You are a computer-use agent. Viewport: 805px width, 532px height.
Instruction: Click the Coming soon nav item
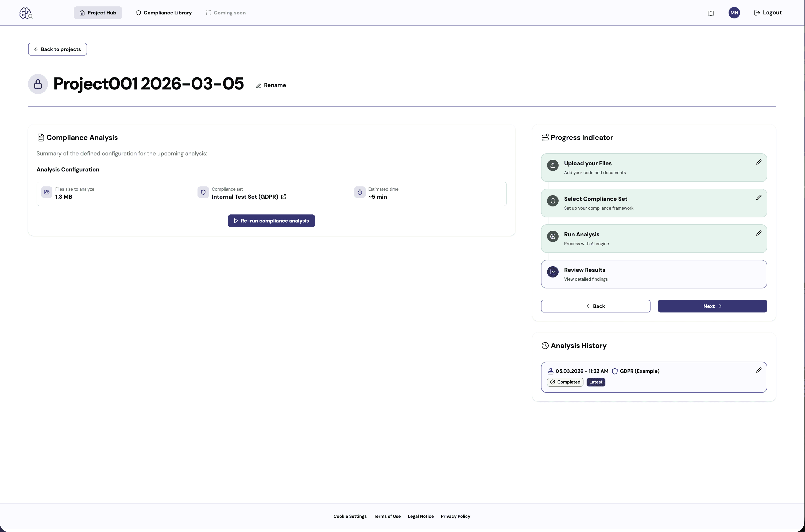(x=226, y=13)
